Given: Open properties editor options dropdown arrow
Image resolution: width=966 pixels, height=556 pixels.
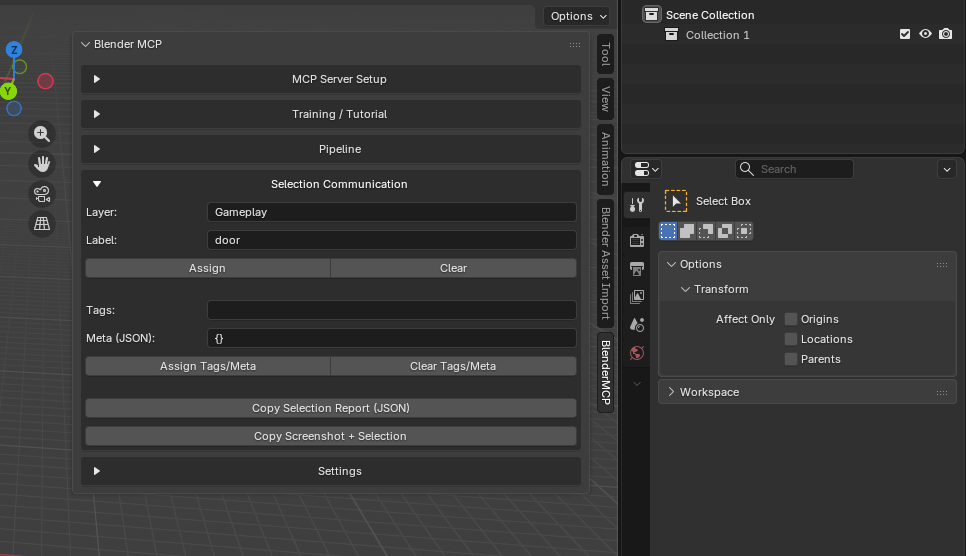Looking at the screenshot, I should point(947,169).
